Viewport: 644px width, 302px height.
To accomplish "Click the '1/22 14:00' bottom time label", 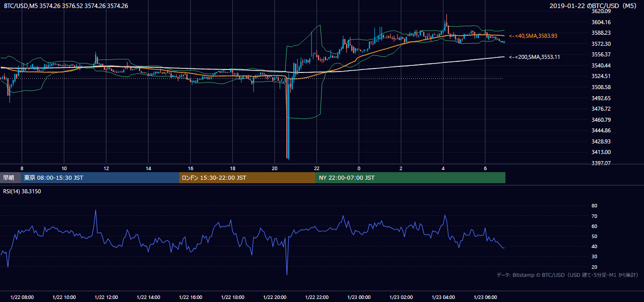I will pos(148,297).
